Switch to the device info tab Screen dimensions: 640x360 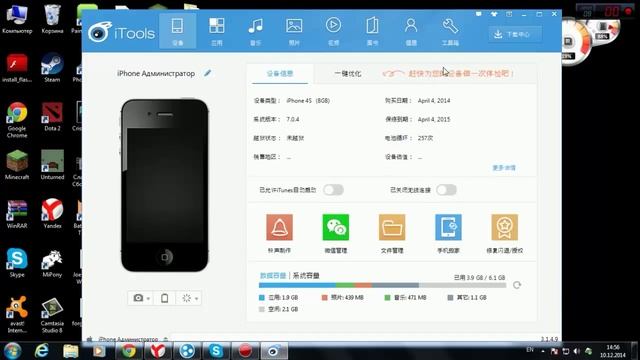[280, 73]
